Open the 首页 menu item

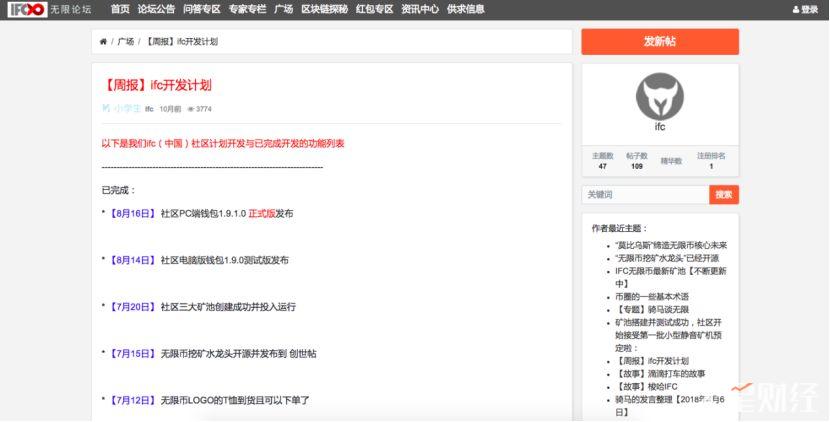(120, 9)
